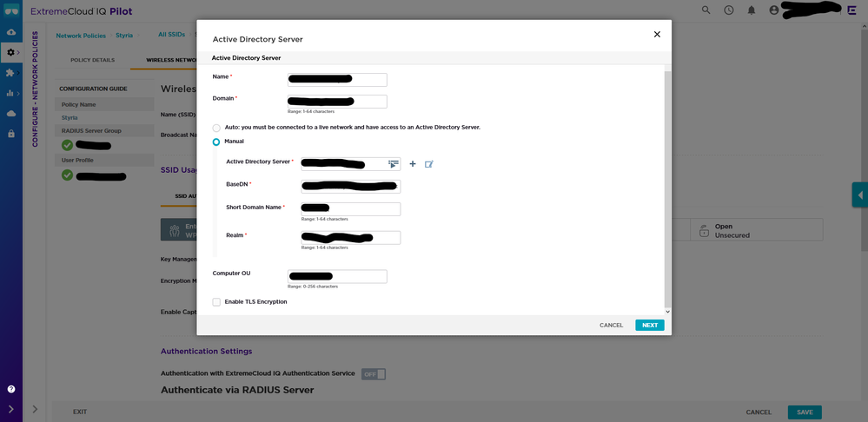
Task: Click the Short Domain Name field
Action: pyautogui.click(x=350, y=209)
